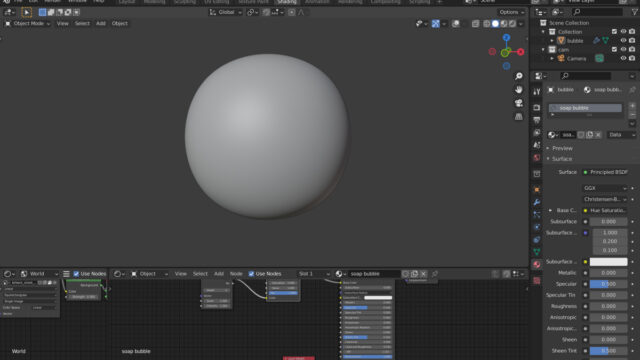The image size is (640, 360).
Task: Open the Physics properties tab icon
Action: click(x=536, y=227)
